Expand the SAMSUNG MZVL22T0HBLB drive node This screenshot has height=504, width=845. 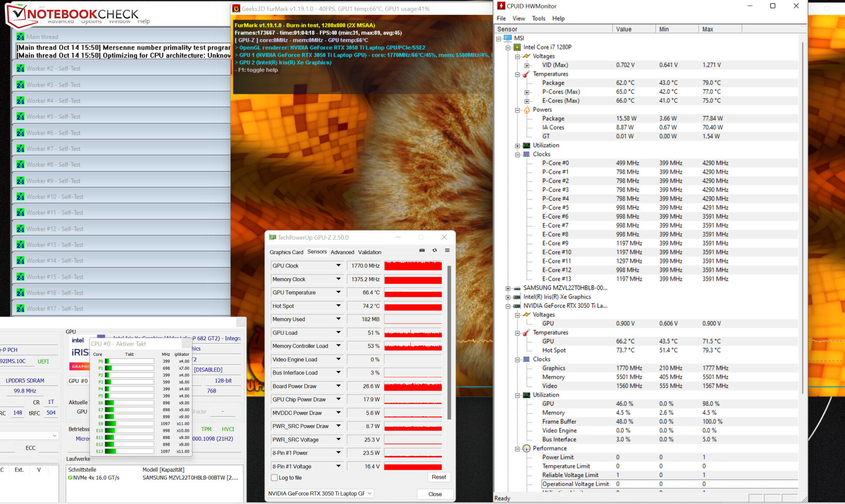508,289
